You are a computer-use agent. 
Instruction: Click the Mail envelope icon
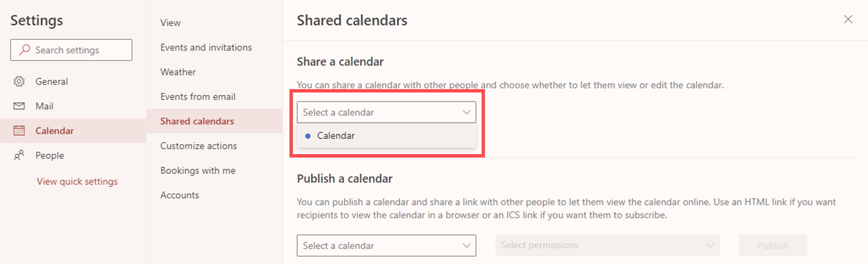19,106
